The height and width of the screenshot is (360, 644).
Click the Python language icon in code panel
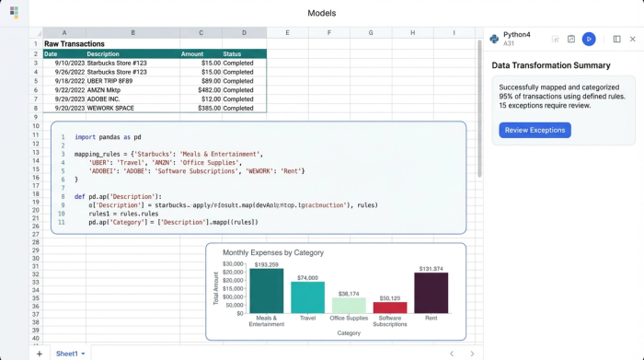pos(495,39)
